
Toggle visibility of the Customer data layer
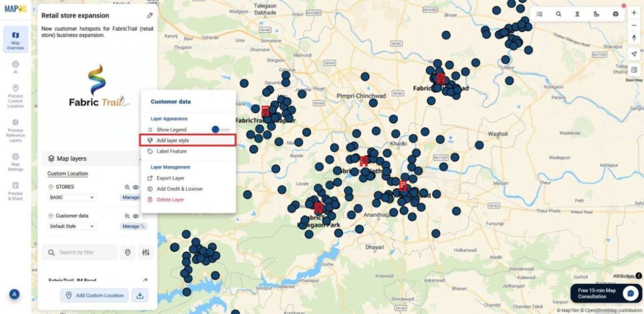(x=136, y=216)
